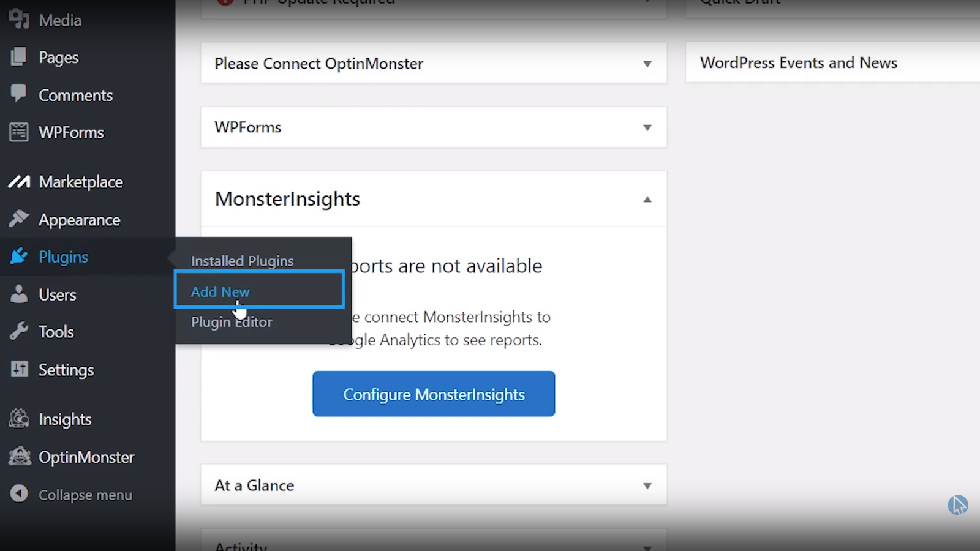
Task: Click the Appearance paintbrush icon
Action: (x=19, y=219)
